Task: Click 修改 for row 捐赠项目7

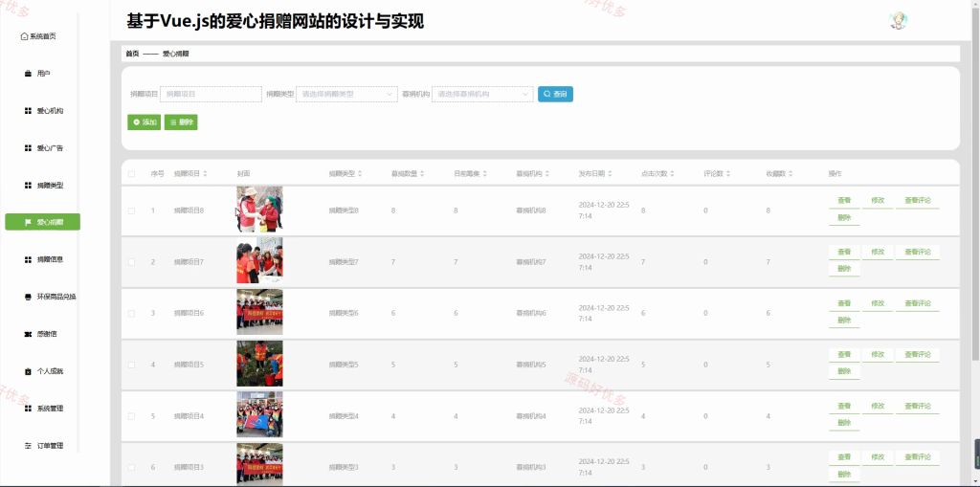Action: (x=878, y=252)
